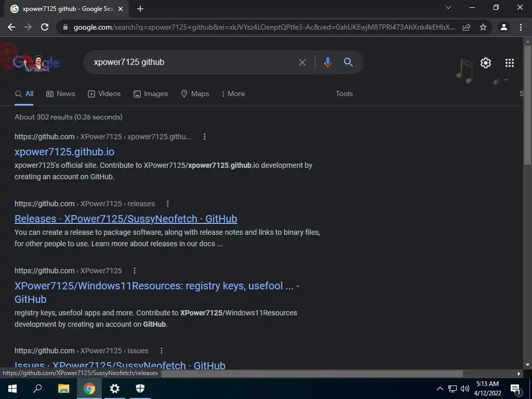Open Releases SussyNeofetch GitHub result
The height and width of the screenshot is (399, 532).
tap(126, 219)
